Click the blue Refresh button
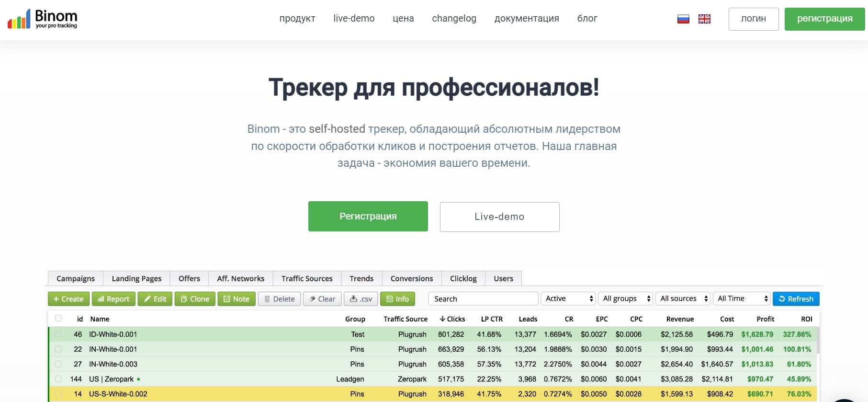The image size is (868, 402). [796, 299]
